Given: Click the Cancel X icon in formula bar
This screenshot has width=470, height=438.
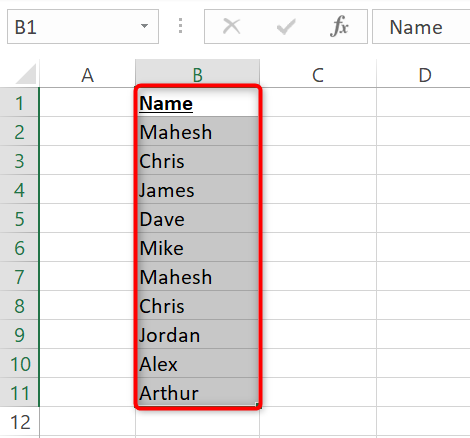Looking at the screenshot, I should pyautogui.click(x=231, y=26).
